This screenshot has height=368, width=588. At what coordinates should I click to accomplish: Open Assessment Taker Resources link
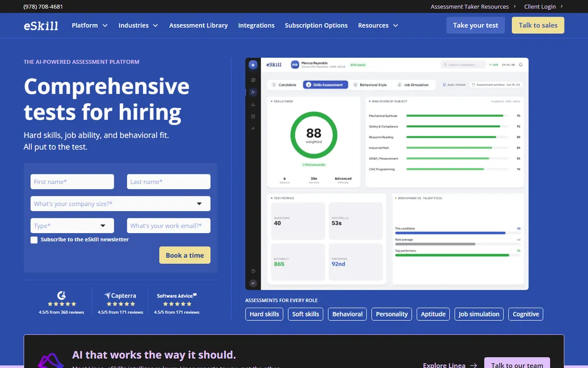[x=469, y=6]
